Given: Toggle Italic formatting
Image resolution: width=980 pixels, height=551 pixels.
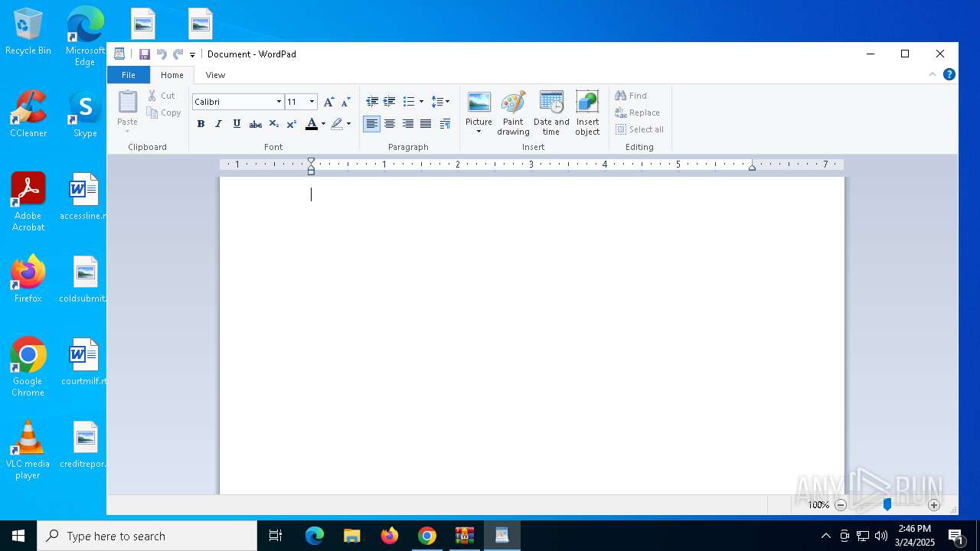Looking at the screenshot, I should pyautogui.click(x=218, y=124).
